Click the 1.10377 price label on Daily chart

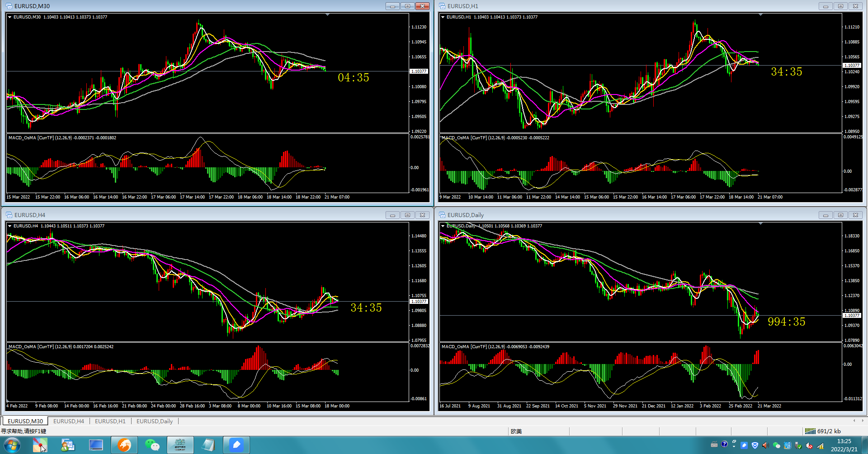click(852, 316)
